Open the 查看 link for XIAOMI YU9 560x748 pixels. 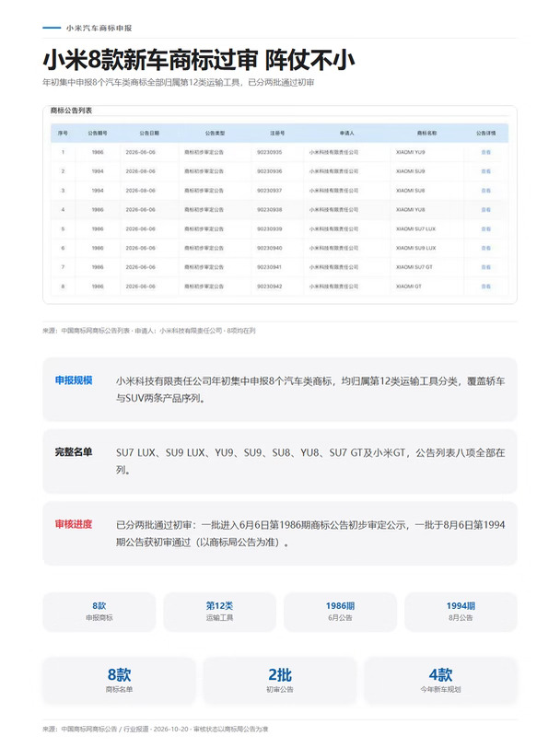pos(485,152)
